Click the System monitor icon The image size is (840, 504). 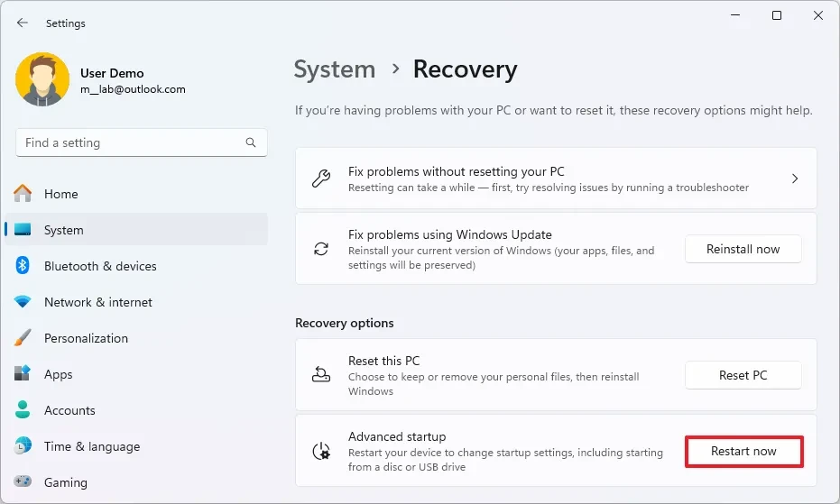click(x=23, y=230)
